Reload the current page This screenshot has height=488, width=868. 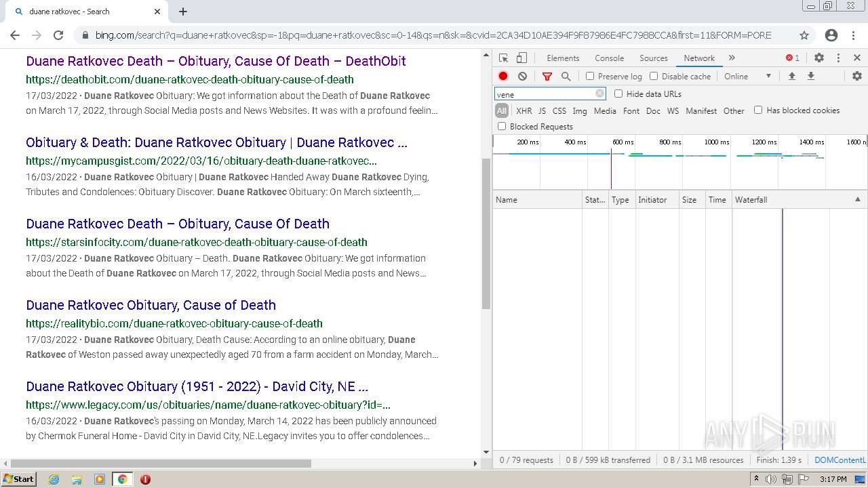point(58,35)
